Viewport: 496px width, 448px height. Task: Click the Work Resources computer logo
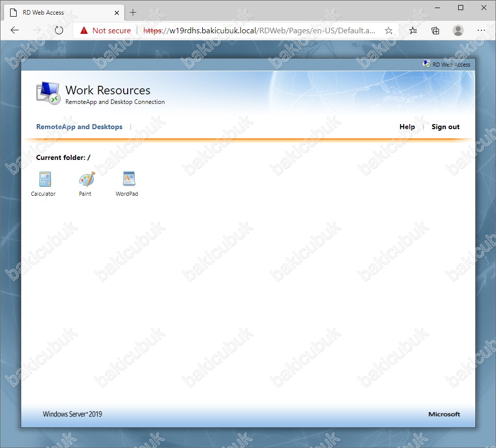[x=48, y=93]
